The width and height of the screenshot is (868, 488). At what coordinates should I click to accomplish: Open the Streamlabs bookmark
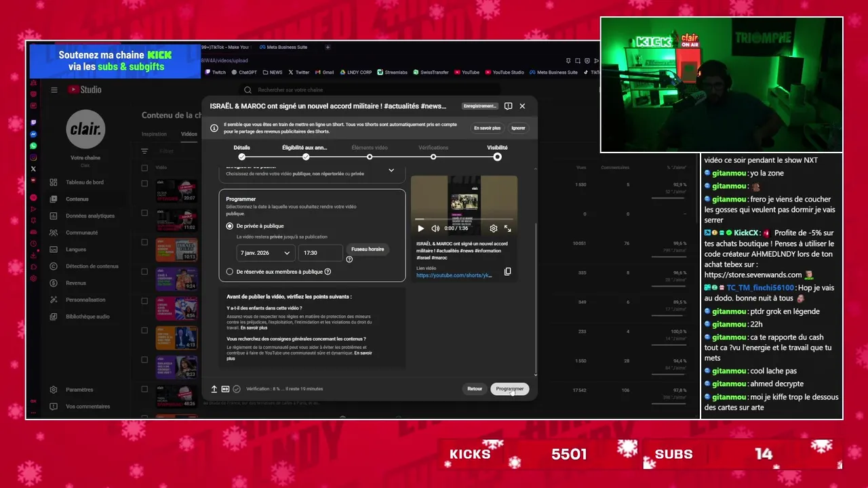(392, 72)
